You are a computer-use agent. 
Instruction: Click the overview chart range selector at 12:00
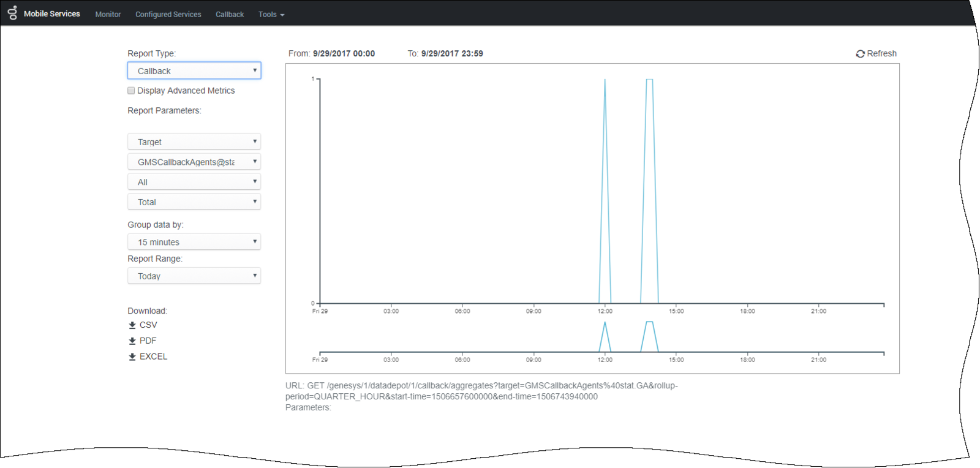tap(605, 337)
